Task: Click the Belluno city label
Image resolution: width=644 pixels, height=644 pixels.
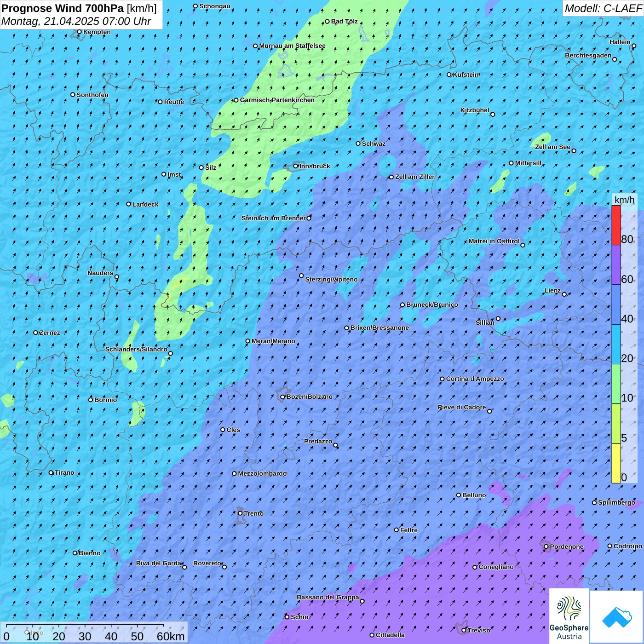Action: [474, 495]
